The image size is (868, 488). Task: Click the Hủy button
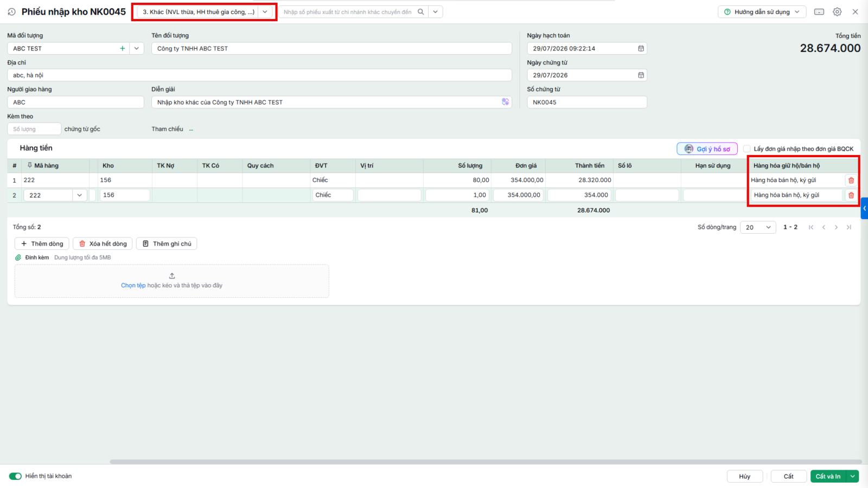coord(745,476)
